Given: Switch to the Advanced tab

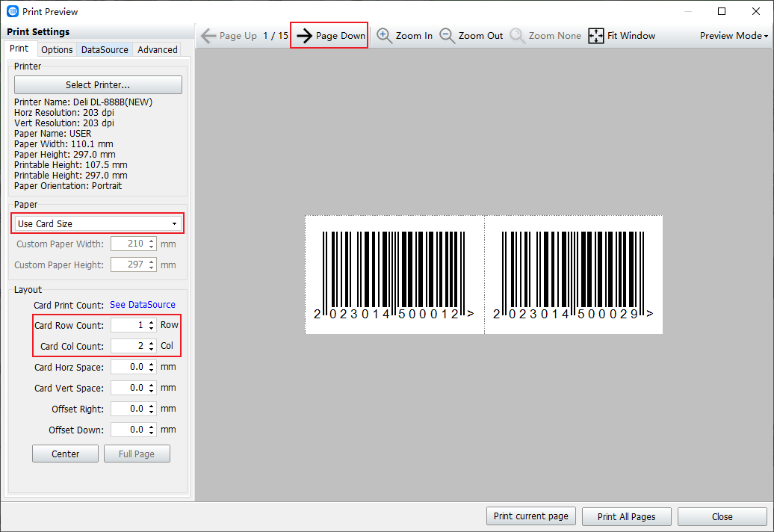Looking at the screenshot, I should [x=158, y=49].
